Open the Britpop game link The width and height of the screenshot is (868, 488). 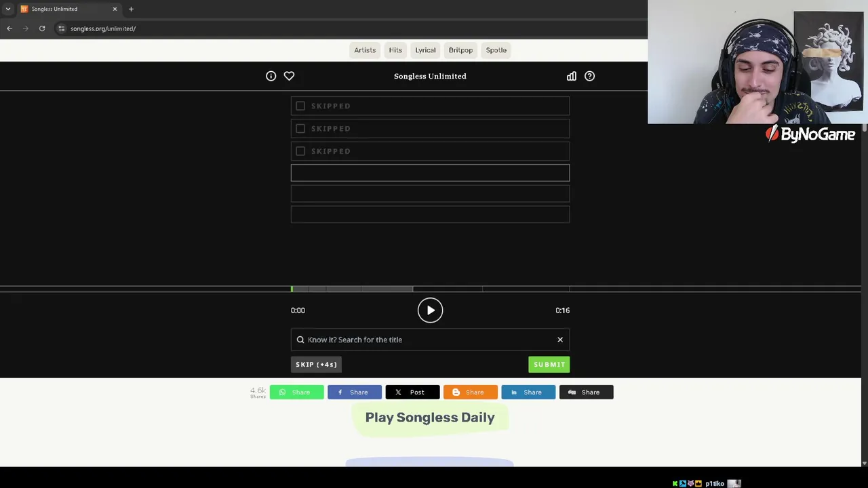pyautogui.click(x=460, y=50)
